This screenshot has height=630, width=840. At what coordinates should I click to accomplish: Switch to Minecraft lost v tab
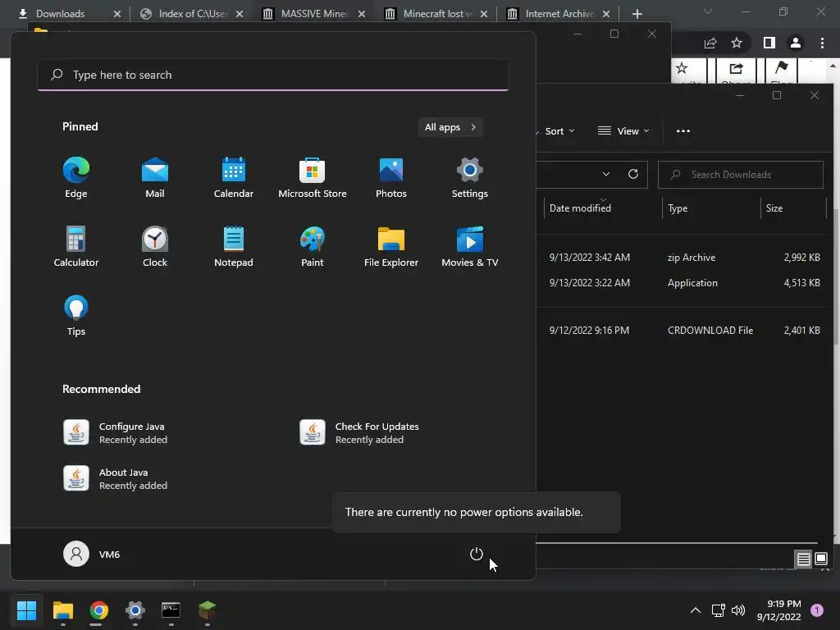[x=430, y=14]
